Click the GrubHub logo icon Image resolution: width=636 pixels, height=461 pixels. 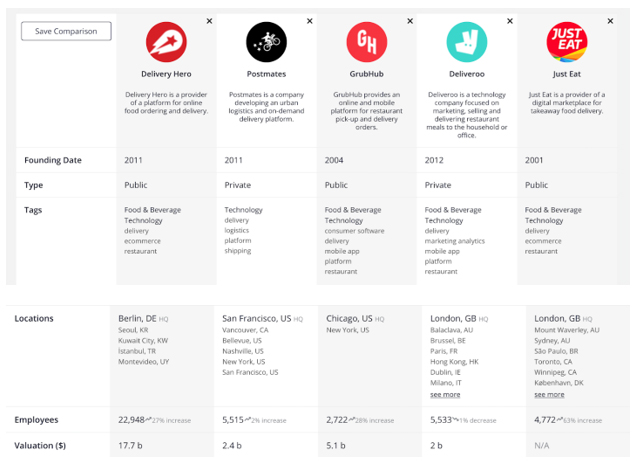coord(366,43)
